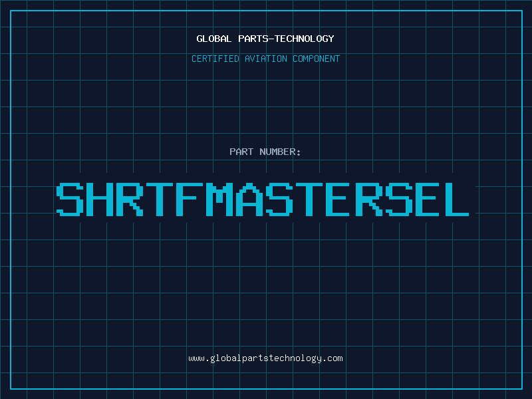Click the GLOBAL PARTS-TECHNOLOGY heading

tap(265, 39)
